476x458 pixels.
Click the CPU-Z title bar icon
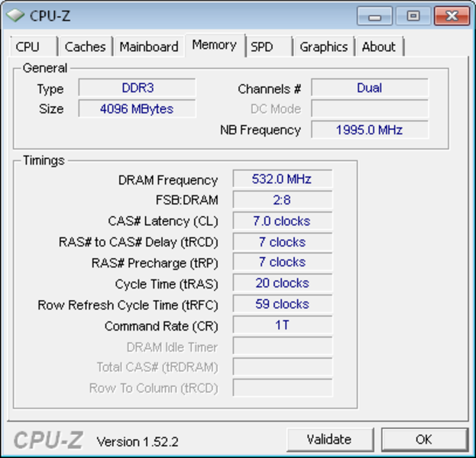click(x=15, y=15)
